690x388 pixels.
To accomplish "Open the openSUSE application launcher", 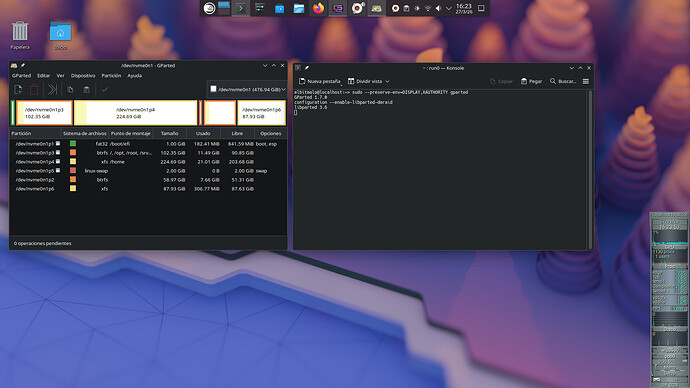I will (209, 8).
